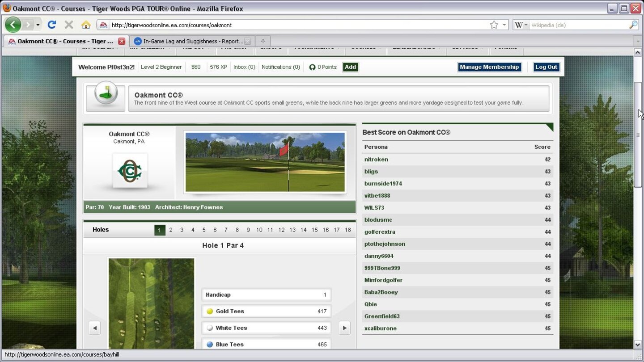Click the search magnifier icon
The image size is (644, 362).
pyautogui.click(x=633, y=25)
